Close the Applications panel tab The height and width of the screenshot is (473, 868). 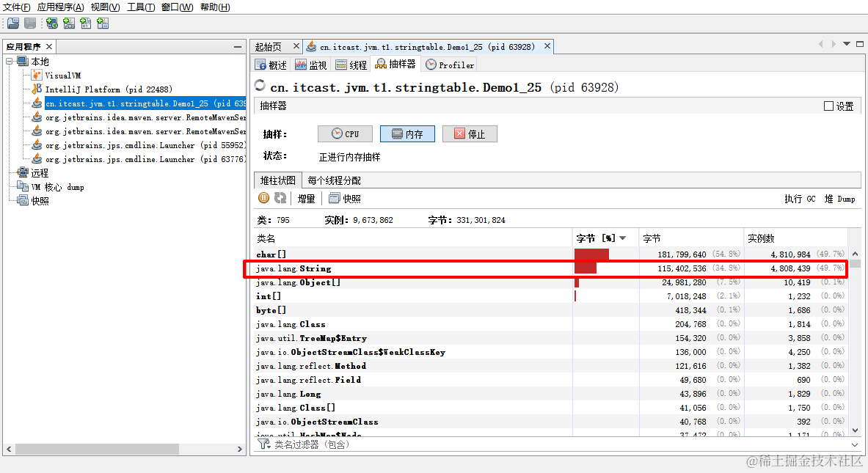point(49,46)
